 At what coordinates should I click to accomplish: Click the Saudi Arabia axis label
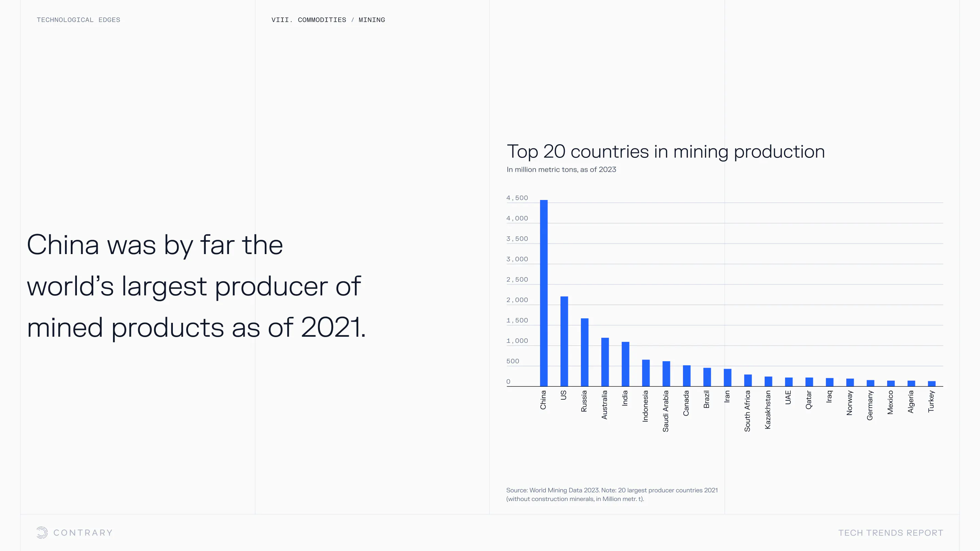click(x=665, y=411)
